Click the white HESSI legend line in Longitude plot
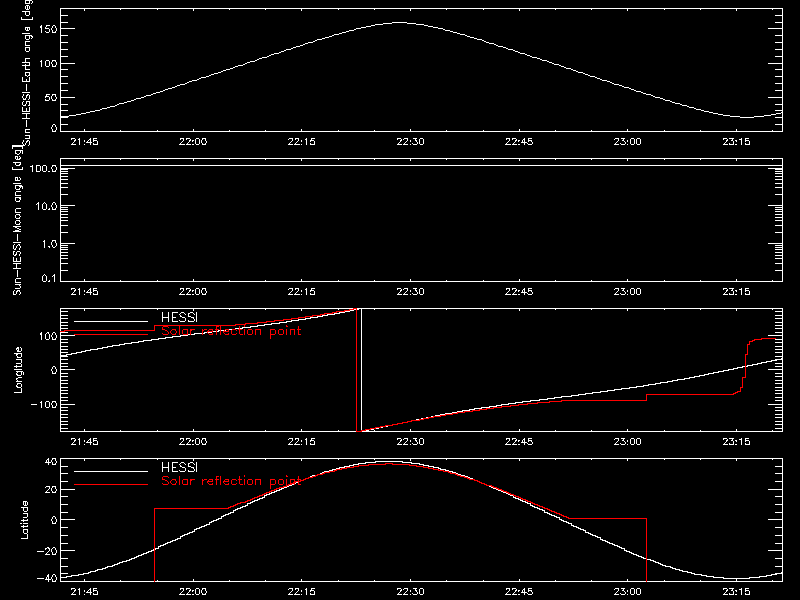800x600 pixels. (111, 321)
